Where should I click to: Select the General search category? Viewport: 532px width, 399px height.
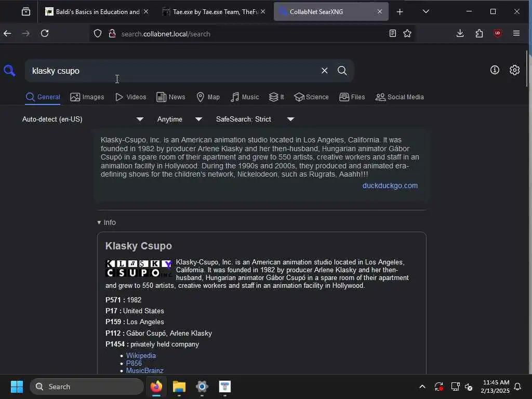[x=43, y=97]
